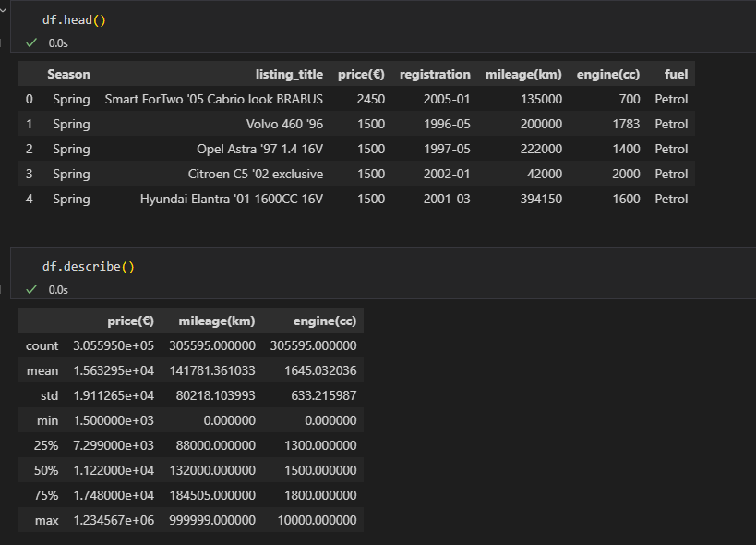Click engine(cc) header in describe table

point(325,321)
